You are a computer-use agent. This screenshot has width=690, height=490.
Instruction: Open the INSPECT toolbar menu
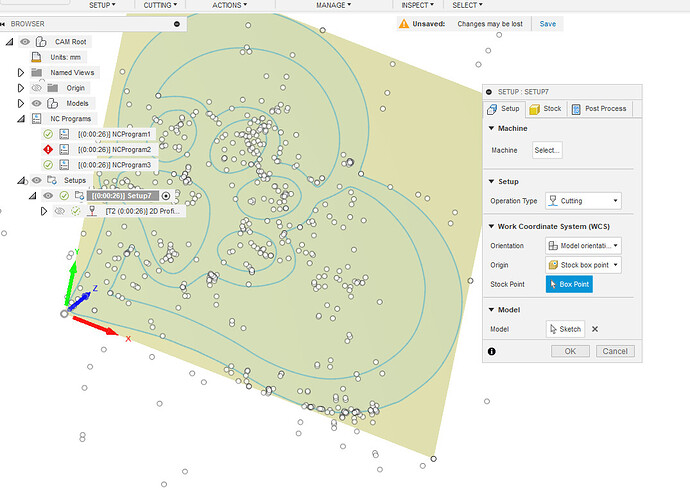417,5
